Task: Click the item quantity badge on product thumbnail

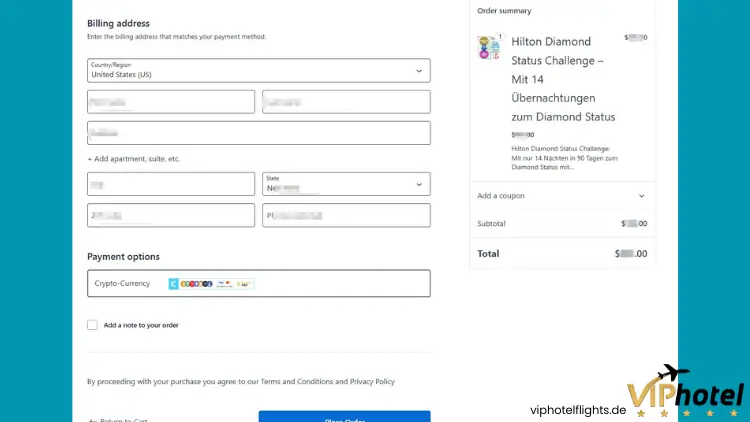Action: point(499,37)
